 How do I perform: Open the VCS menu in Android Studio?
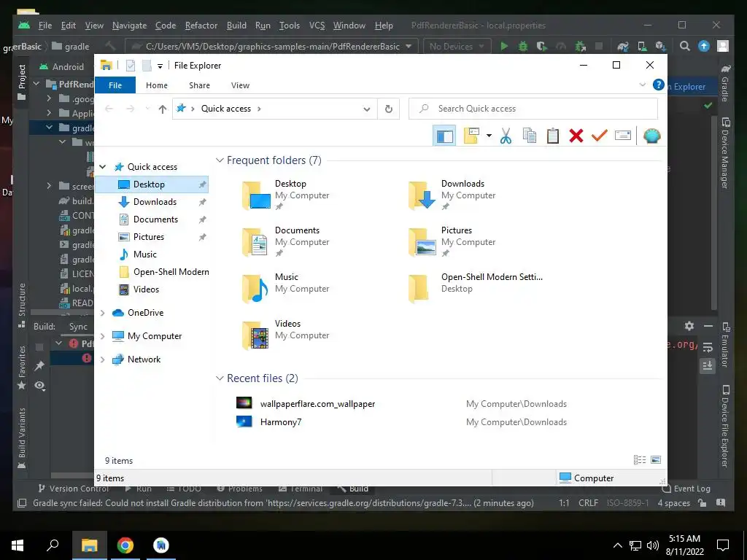317,26
